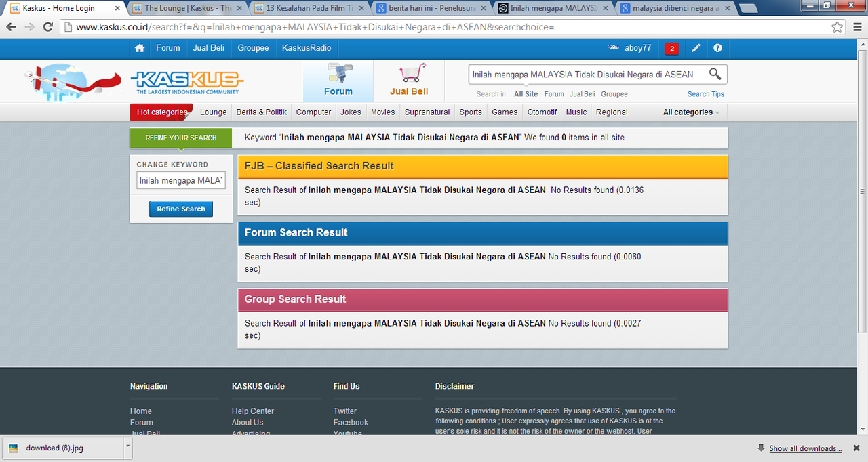Select the Hot categories tab
Screen dimensions: 868x462
click(161, 112)
